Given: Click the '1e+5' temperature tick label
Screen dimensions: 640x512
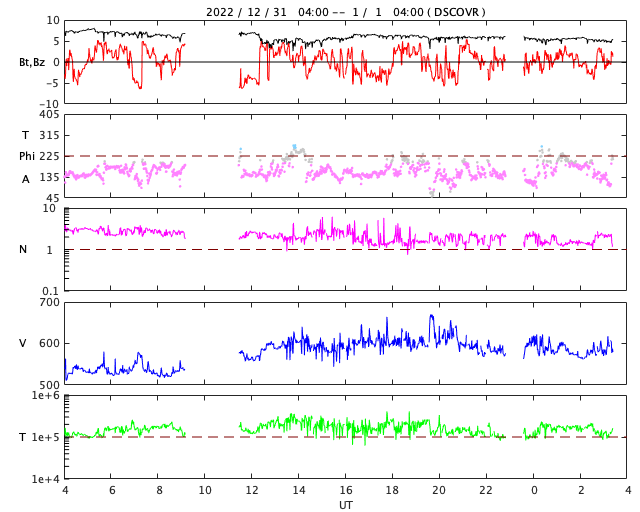Looking at the screenshot, I should click(x=46, y=437).
